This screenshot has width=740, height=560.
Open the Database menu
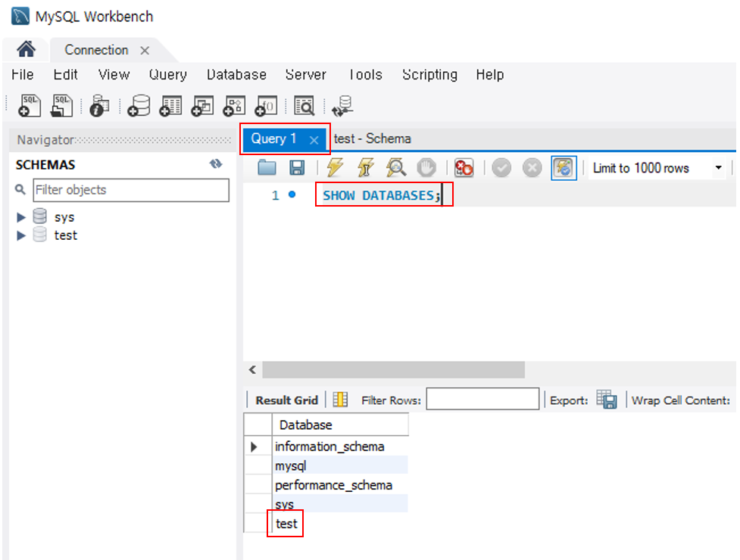[x=236, y=74]
